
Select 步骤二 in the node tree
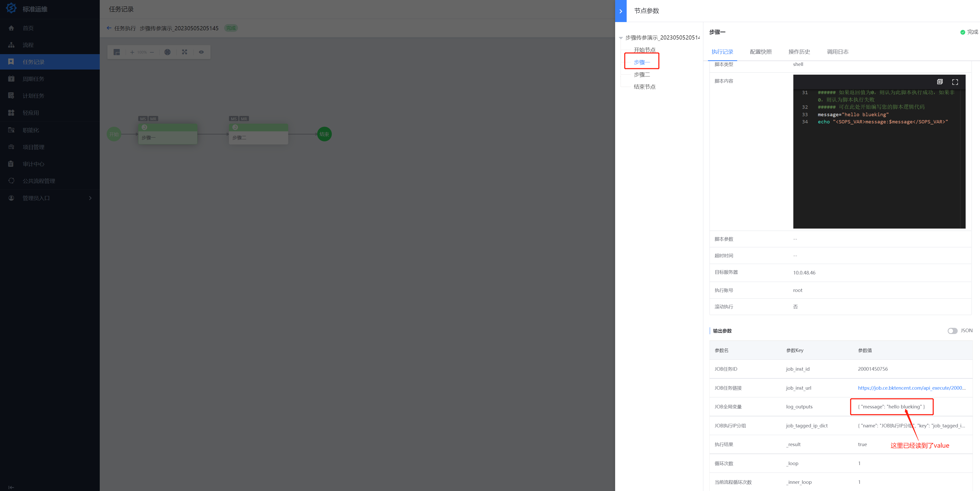[x=642, y=75]
